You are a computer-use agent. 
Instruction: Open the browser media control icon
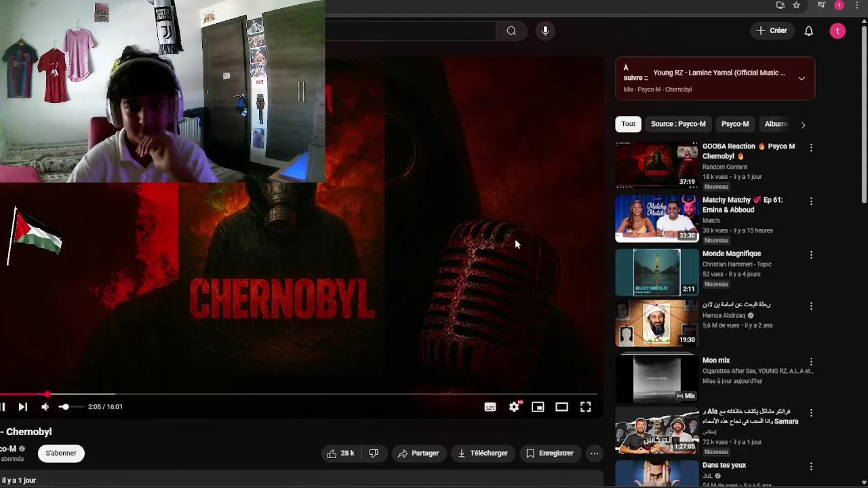coord(821,5)
